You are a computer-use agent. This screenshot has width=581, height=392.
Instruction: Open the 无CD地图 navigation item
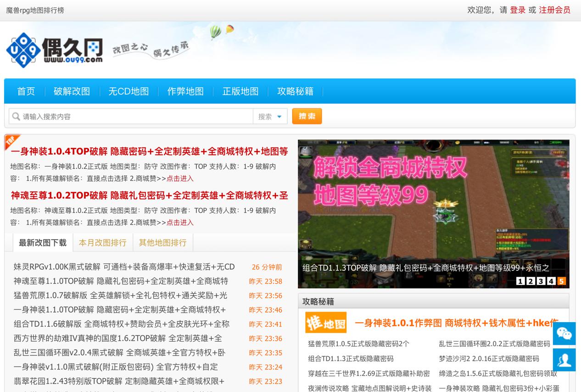[128, 91]
